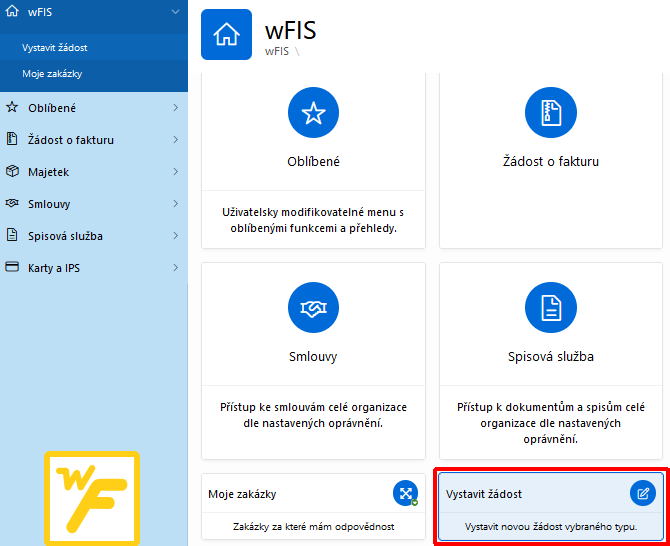The height and width of the screenshot is (546, 670).
Task: Select Žádost o fakturu in the sidebar menu
Action: click(71, 140)
